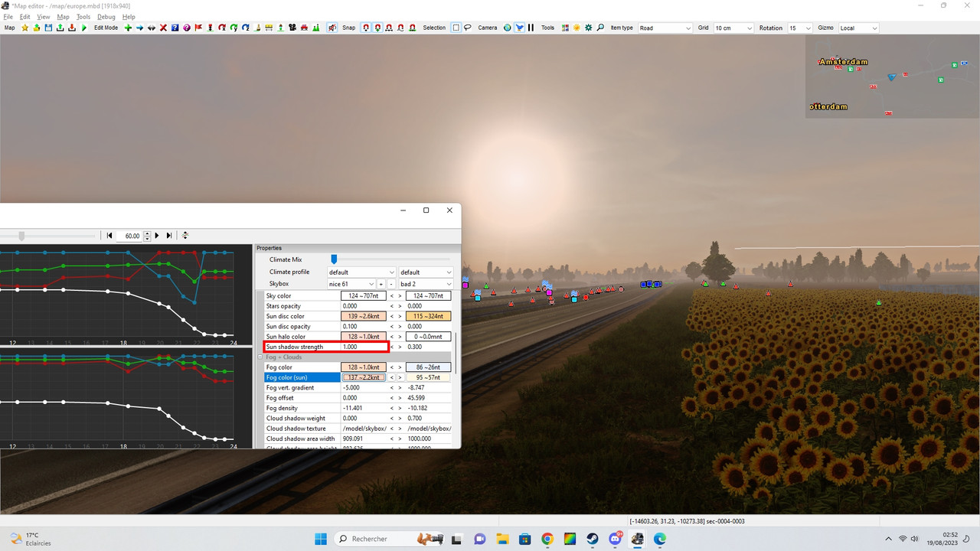Select rectangle selection mode
980x551 pixels.
click(456, 28)
